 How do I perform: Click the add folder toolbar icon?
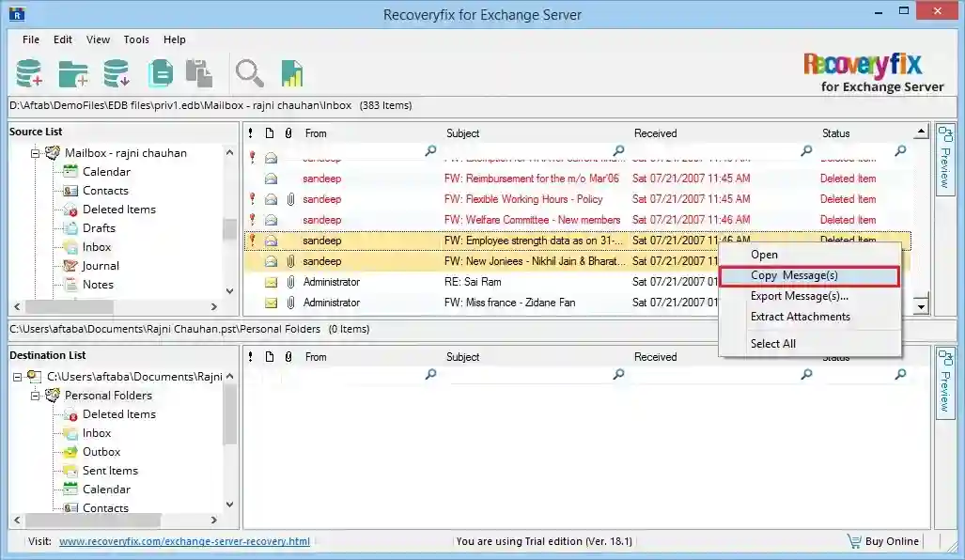(x=73, y=74)
